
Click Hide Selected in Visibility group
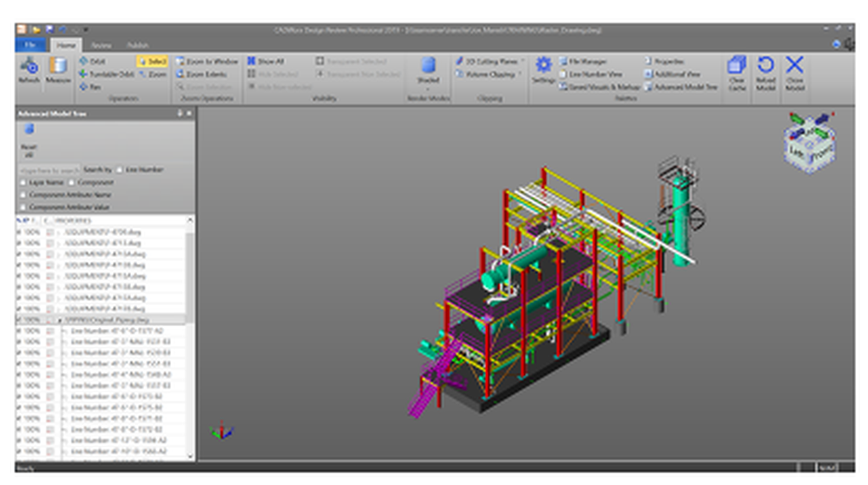click(x=273, y=74)
